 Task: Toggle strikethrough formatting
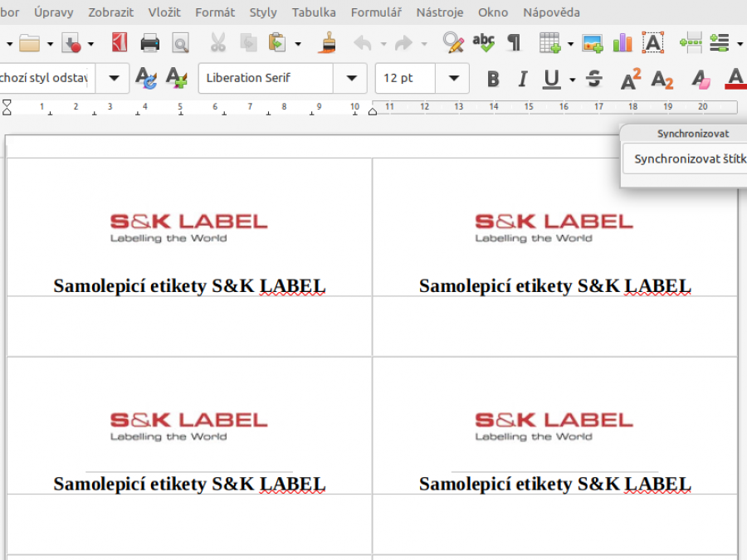tap(594, 79)
